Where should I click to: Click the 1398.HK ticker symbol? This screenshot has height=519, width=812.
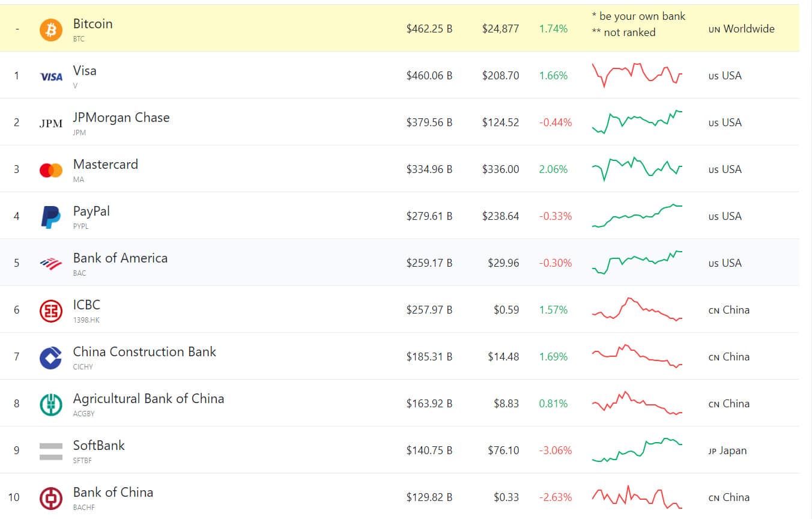click(x=86, y=320)
